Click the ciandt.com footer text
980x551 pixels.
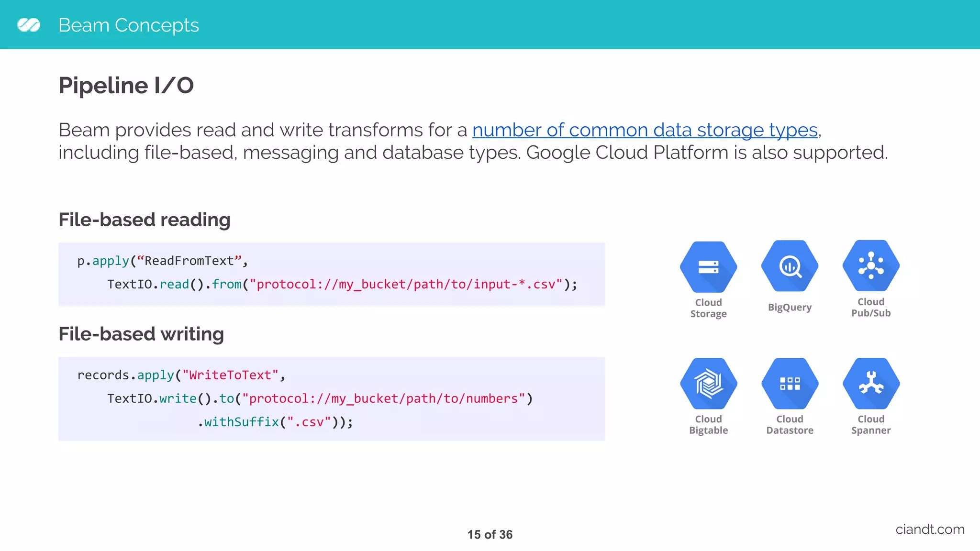point(930,529)
